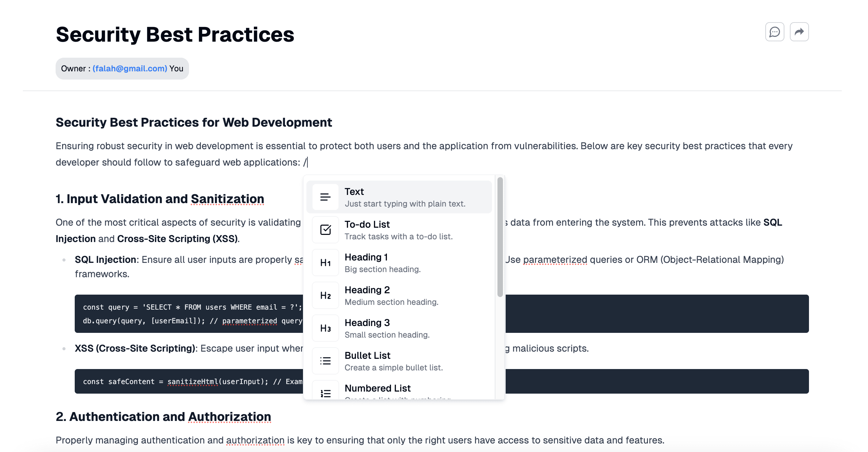Click the share arrow icon
868x452 pixels.
[799, 32]
